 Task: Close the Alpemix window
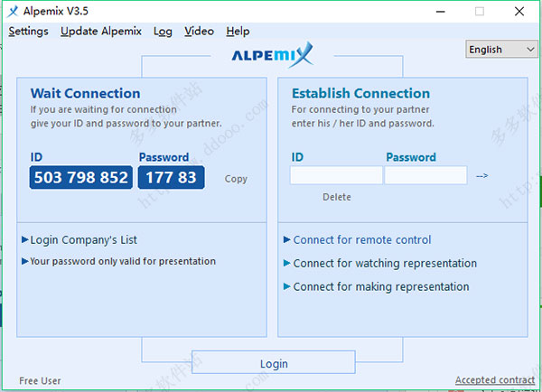[519, 12]
